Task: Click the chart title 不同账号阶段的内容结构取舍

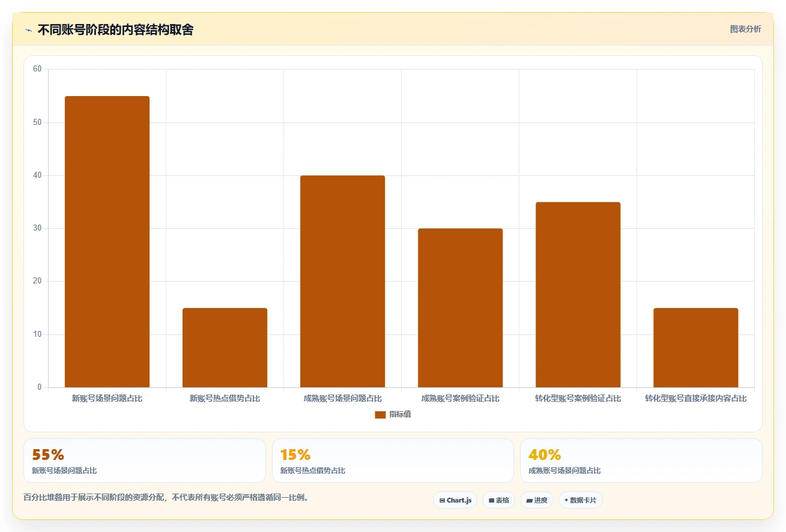Action: [x=115, y=29]
